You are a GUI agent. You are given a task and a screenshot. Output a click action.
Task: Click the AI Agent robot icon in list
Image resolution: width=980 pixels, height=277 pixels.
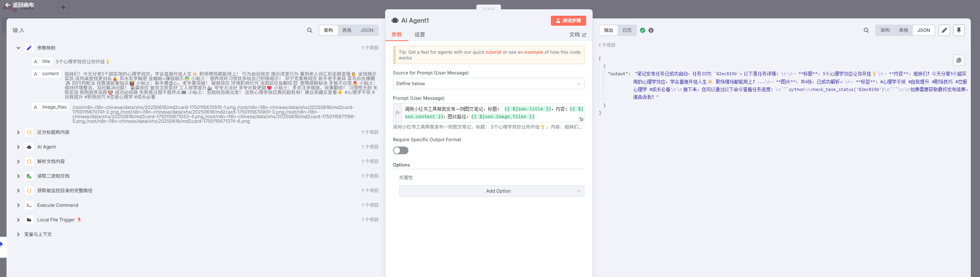click(x=29, y=147)
